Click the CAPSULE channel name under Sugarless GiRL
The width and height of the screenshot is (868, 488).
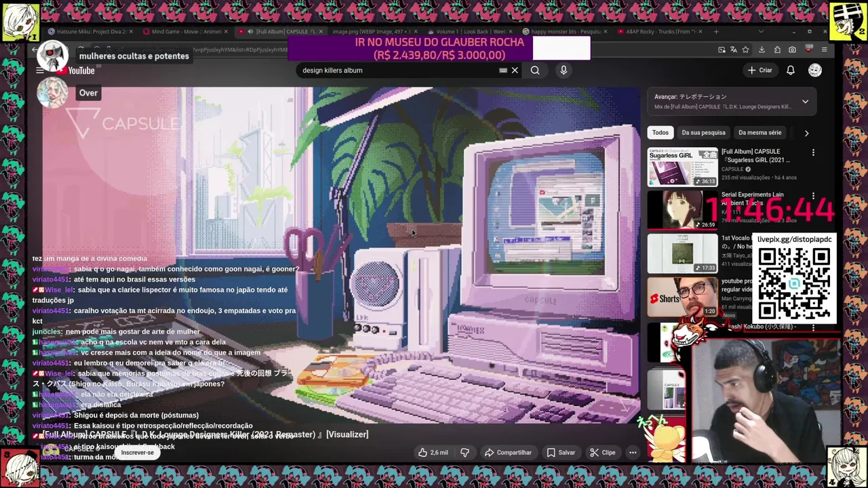coord(732,169)
